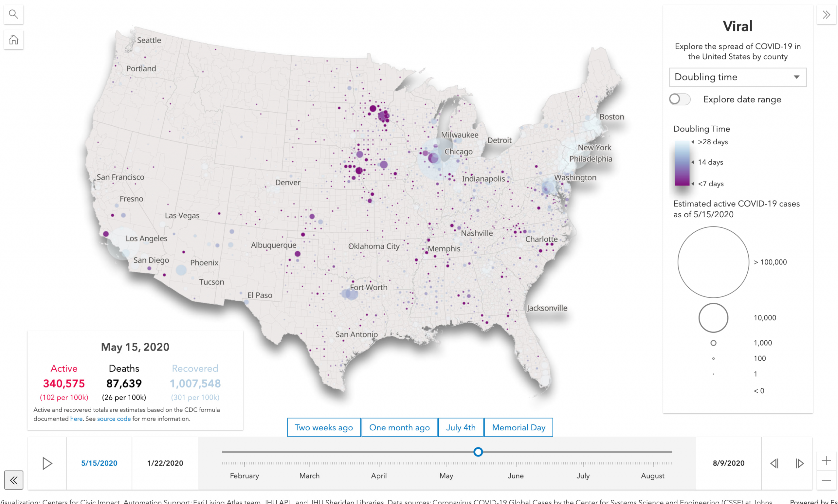Screen dimensions: 838x504
Task: Zoom in with plus icon
Action: point(826,461)
